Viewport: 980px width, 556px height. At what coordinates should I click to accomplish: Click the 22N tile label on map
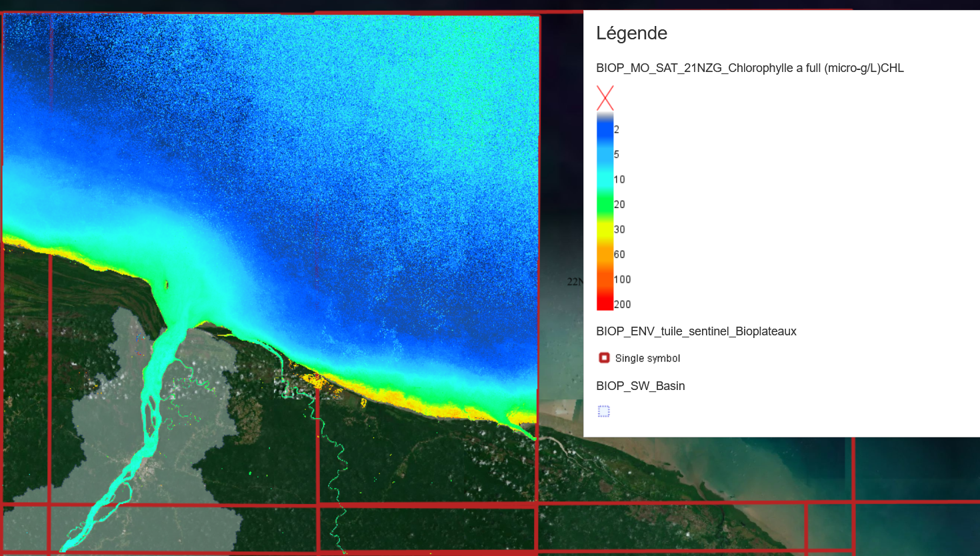point(574,281)
